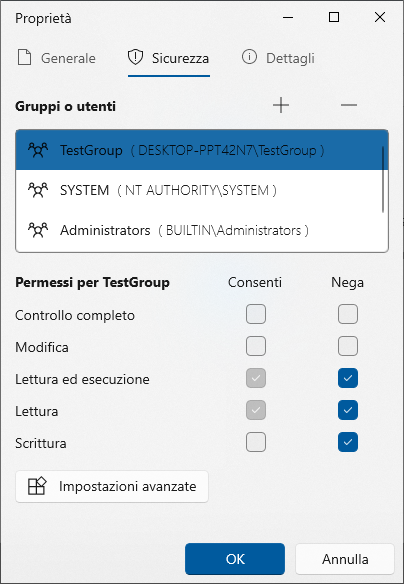Click the group icon next to TestGroup
This screenshot has width=404, height=584.
pyautogui.click(x=38, y=150)
